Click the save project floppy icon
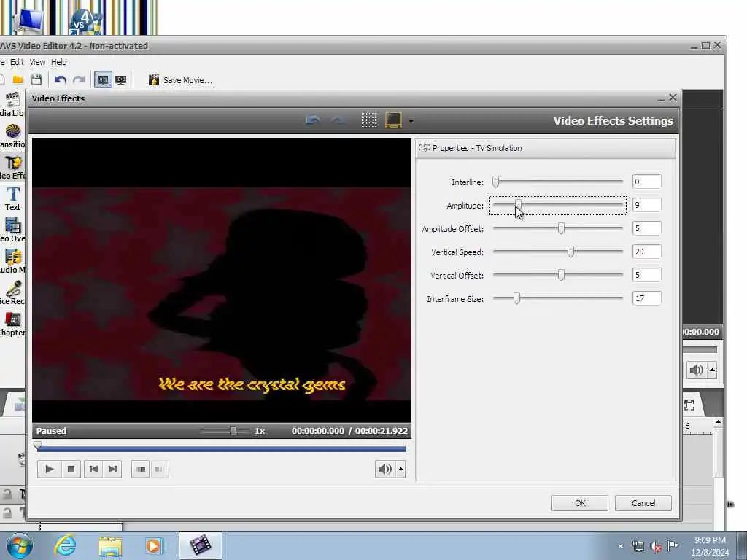 coord(36,79)
